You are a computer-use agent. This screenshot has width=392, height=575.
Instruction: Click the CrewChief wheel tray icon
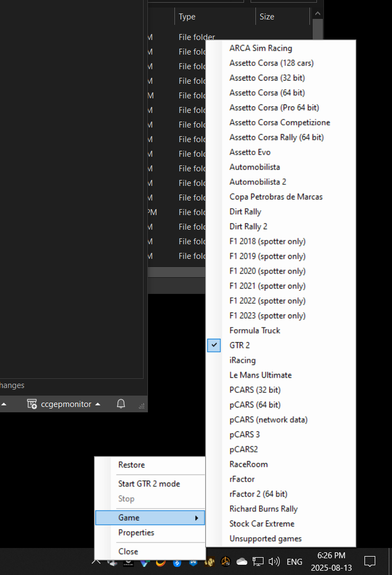226,561
